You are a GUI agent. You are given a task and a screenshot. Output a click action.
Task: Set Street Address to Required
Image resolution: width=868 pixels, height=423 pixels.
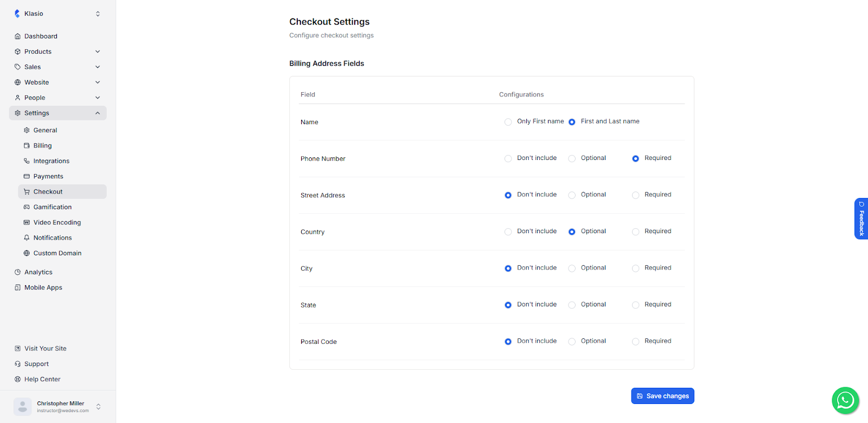point(635,195)
